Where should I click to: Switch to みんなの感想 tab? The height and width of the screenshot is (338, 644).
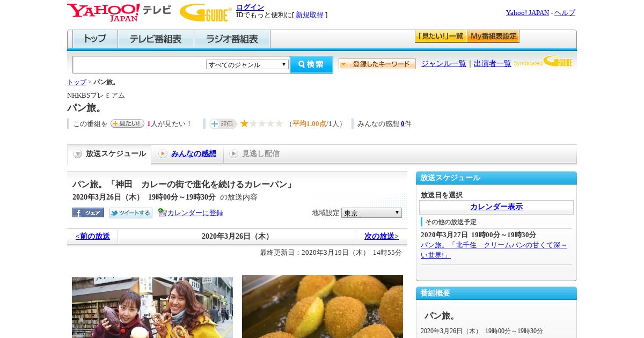coord(194,153)
